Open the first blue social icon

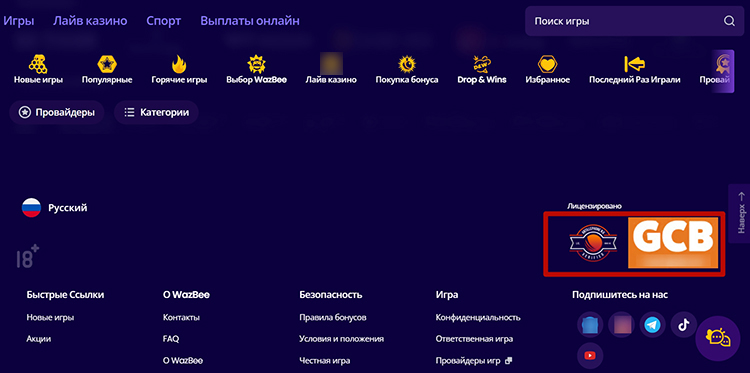click(x=590, y=325)
